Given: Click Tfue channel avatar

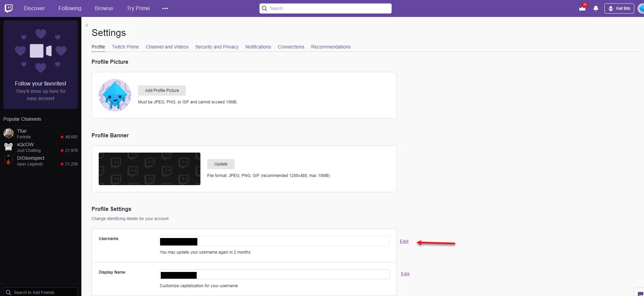Looking at the screenshot, I should tap(8, 133).
